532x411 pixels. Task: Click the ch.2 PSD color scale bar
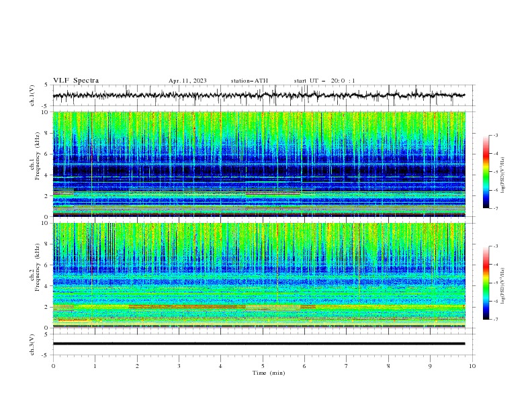click(486, 283)
